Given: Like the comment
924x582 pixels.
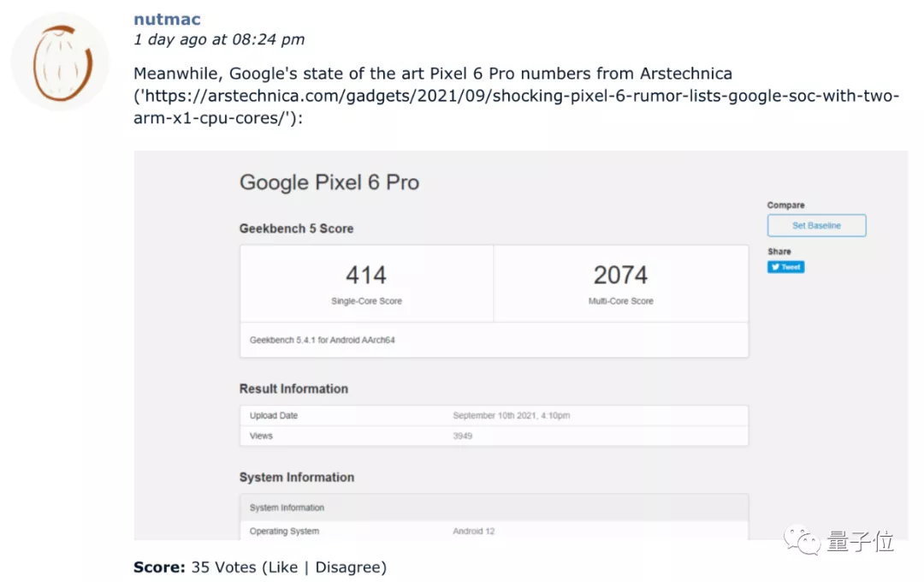Looking at the screenshot, I should (282, 567).
